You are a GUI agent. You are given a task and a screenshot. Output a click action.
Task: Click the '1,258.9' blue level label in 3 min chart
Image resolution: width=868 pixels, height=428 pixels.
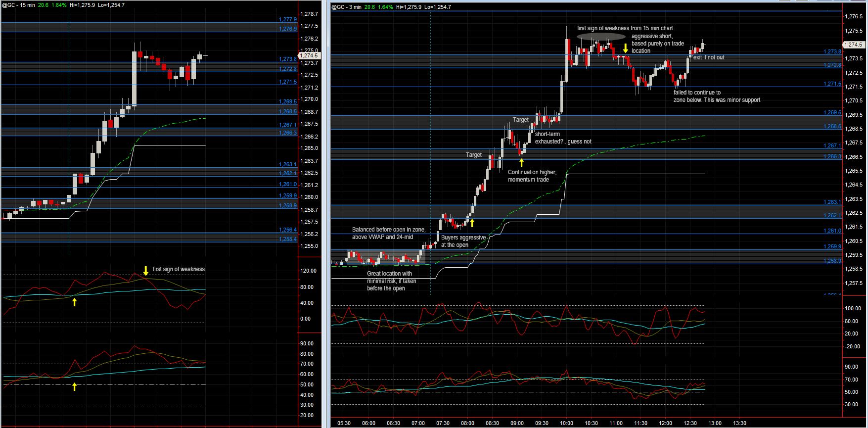832,261
